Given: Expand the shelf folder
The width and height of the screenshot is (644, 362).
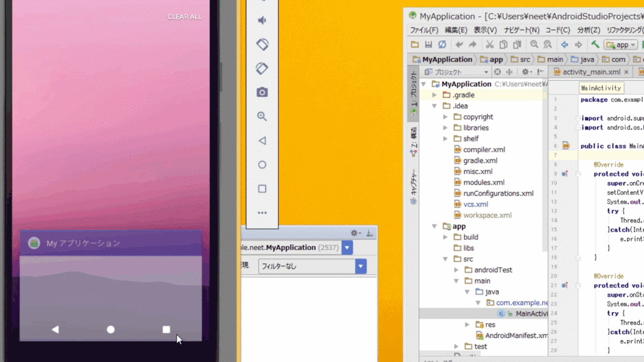Looking at the screenshot, I should 445,139.
